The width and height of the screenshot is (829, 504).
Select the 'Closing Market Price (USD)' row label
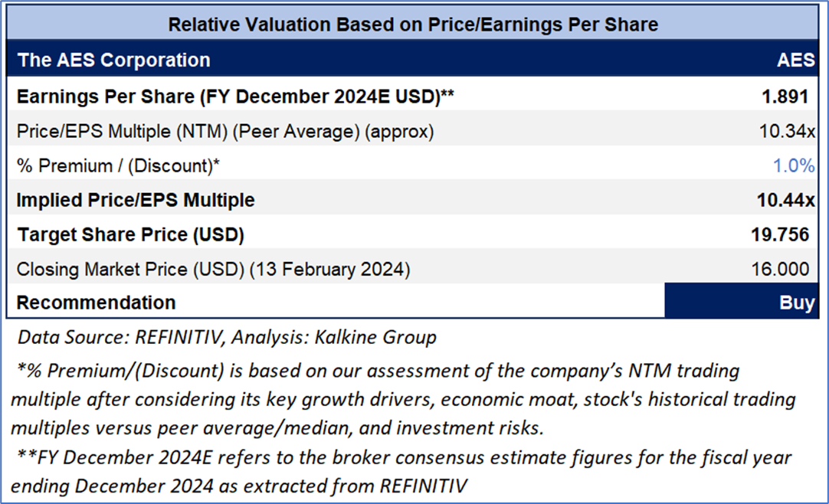pos(214,269)
